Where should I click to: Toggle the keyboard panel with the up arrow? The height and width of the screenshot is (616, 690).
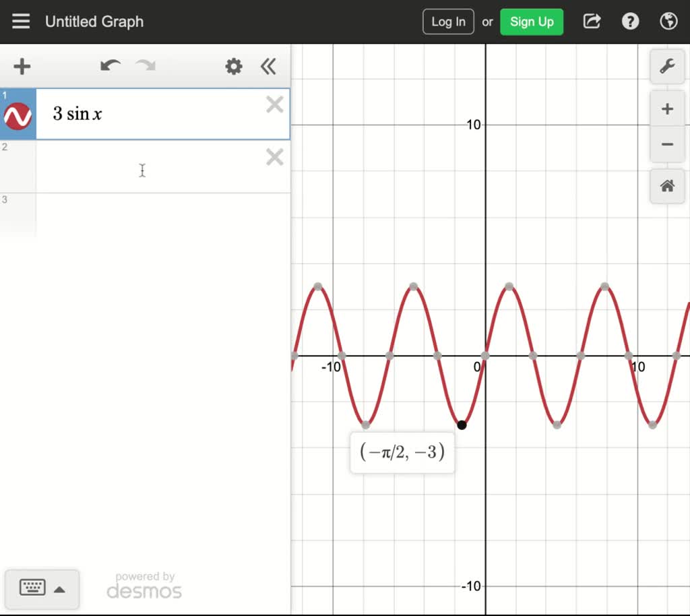[60, 588]
